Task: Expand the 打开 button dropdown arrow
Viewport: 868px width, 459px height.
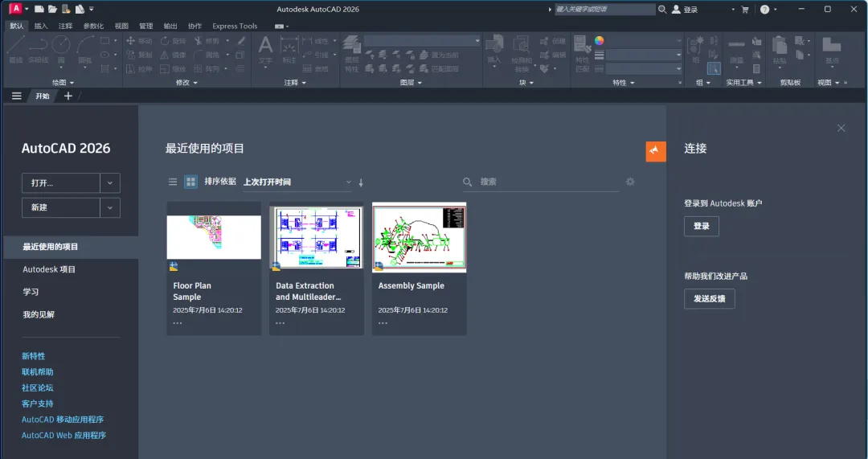Action: tap(109, 182)
